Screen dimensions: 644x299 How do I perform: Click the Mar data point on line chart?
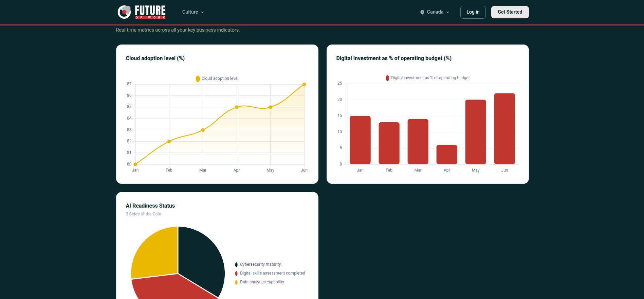click(203, 130)
